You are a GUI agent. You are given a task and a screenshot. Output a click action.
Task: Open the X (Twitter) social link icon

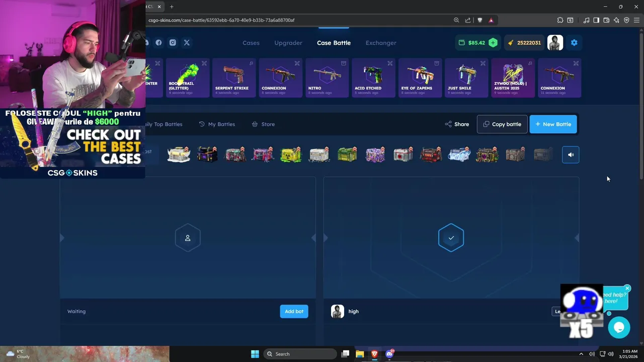pyautogui.click(x=187, y=43)
